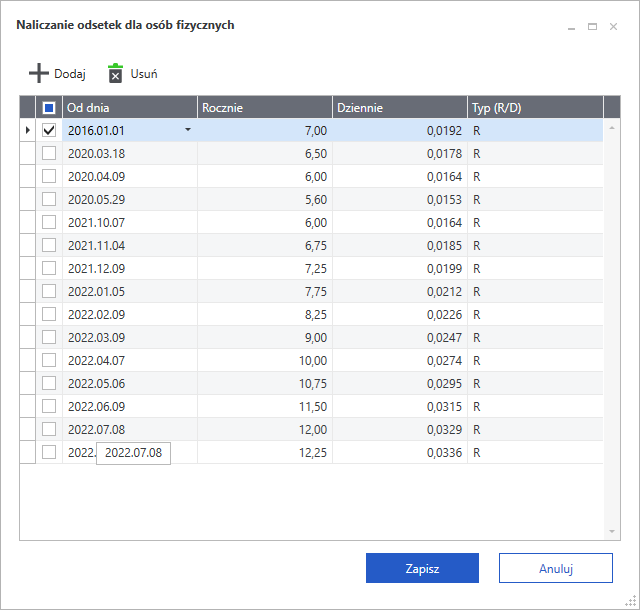Click the Typ (R/D) column header

[x=534, y=107]
